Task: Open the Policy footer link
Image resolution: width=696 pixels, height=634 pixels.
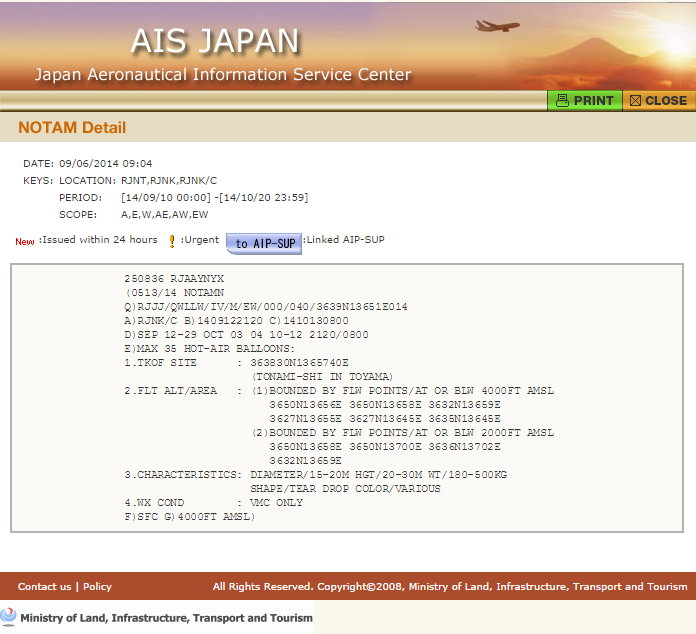Action: (97, 586)
